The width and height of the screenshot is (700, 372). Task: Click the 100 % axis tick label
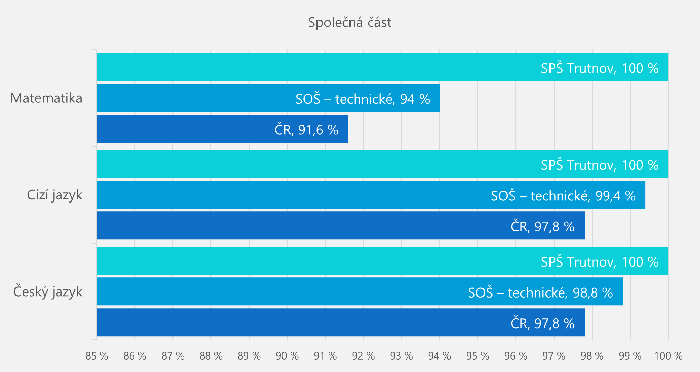(x=668, y=356)
